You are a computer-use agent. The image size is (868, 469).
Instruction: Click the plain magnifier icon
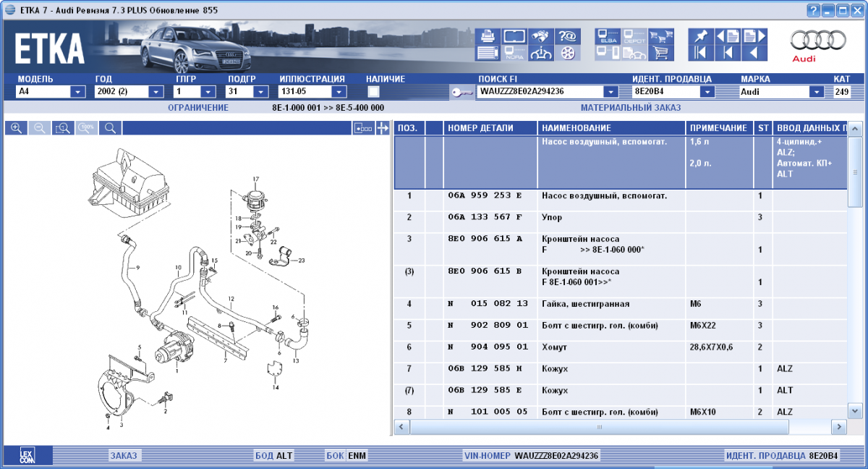click(110, 128)
